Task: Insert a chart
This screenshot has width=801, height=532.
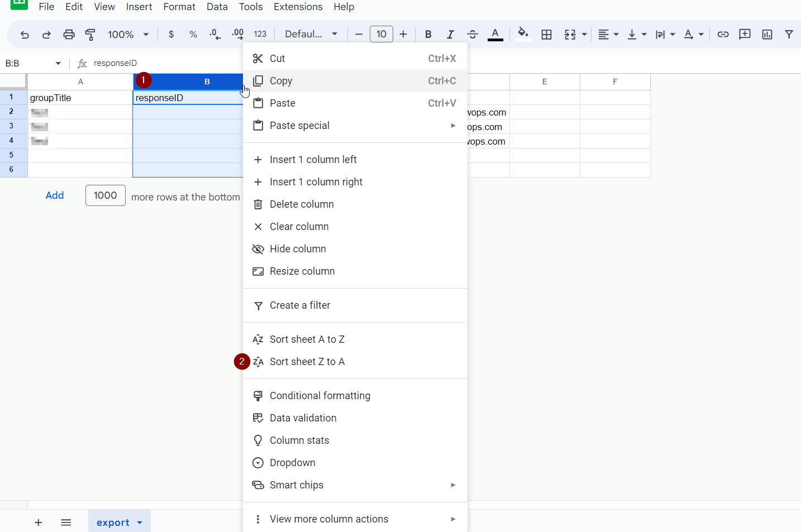Action: click(x=767, y=34)
